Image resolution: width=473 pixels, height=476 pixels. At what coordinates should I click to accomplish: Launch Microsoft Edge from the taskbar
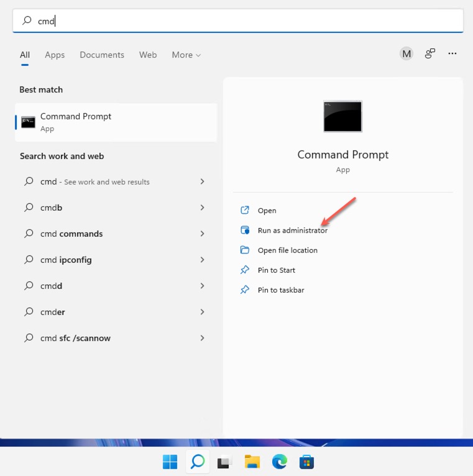(280, 462)
